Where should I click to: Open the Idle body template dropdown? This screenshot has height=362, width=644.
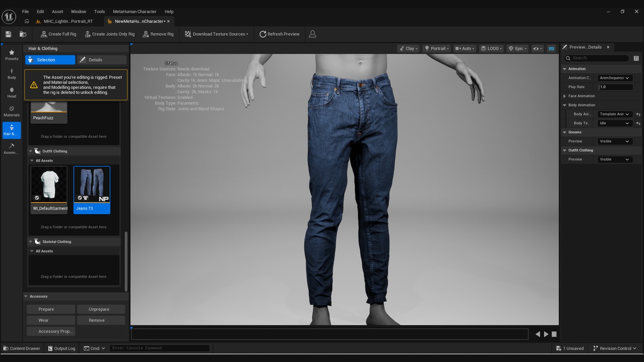pyautogui.click(x=615, y=123)
